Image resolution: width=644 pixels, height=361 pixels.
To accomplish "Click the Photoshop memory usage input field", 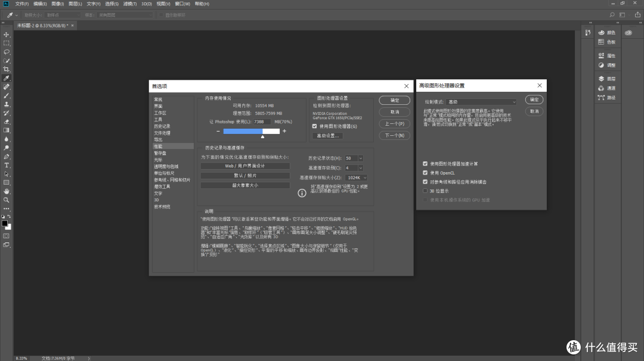I will (x=262, y=122).
